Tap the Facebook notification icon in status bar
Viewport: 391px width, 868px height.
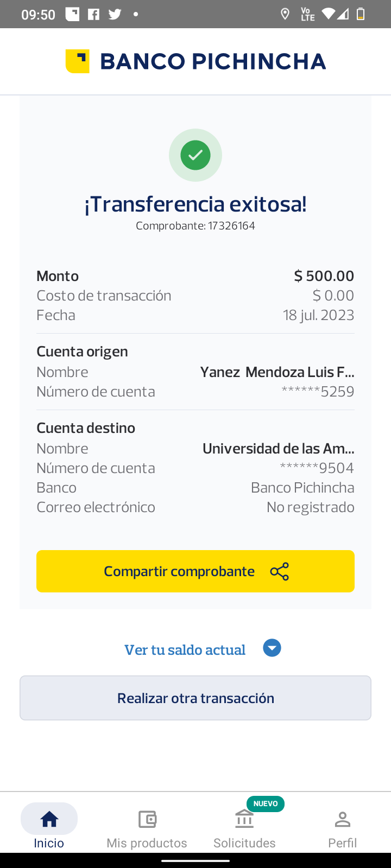[x=94, y=14]
